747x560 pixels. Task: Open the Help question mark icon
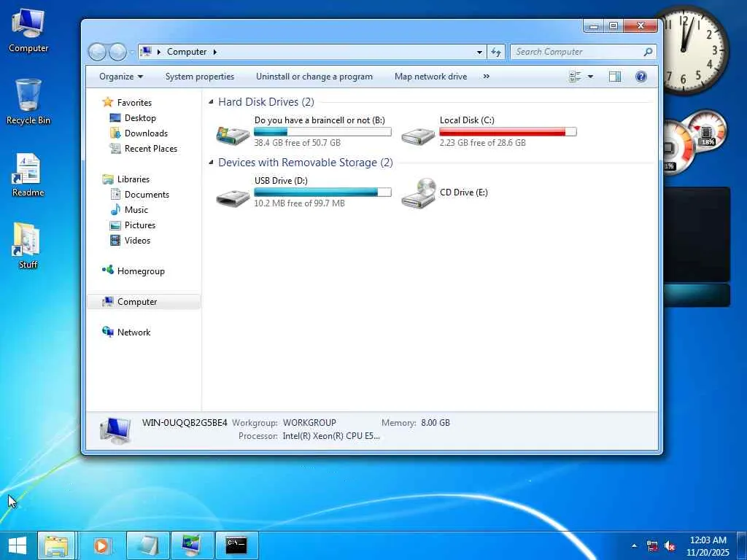(x=641, y=77)
